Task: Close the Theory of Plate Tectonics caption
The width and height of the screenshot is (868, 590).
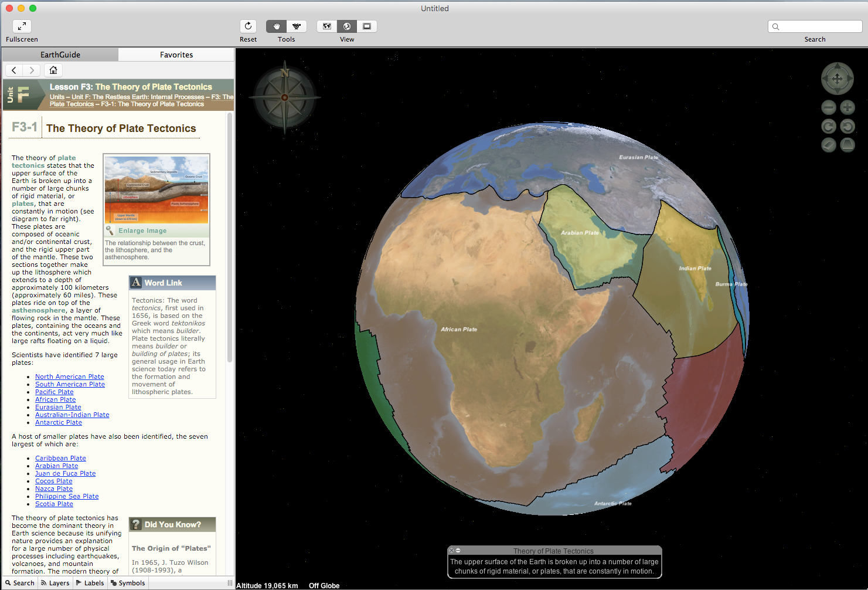Action: (451, 551)
